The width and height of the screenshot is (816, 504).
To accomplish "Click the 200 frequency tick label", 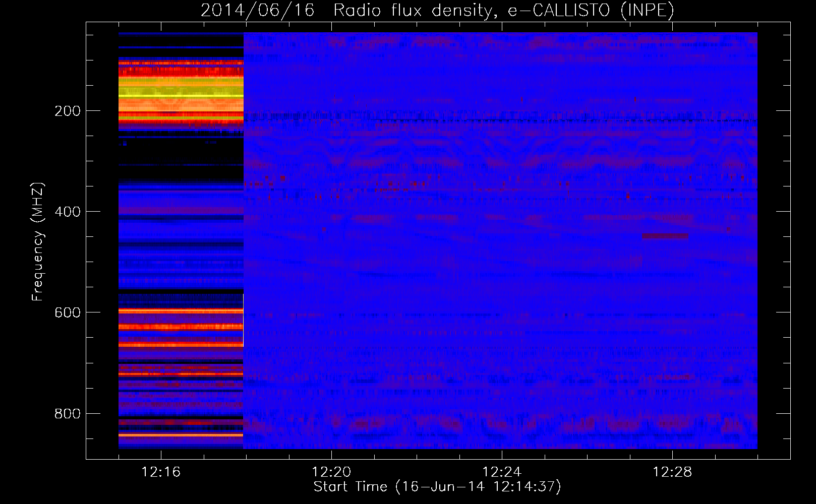I will pyautogui.click(x=68, y=111).
